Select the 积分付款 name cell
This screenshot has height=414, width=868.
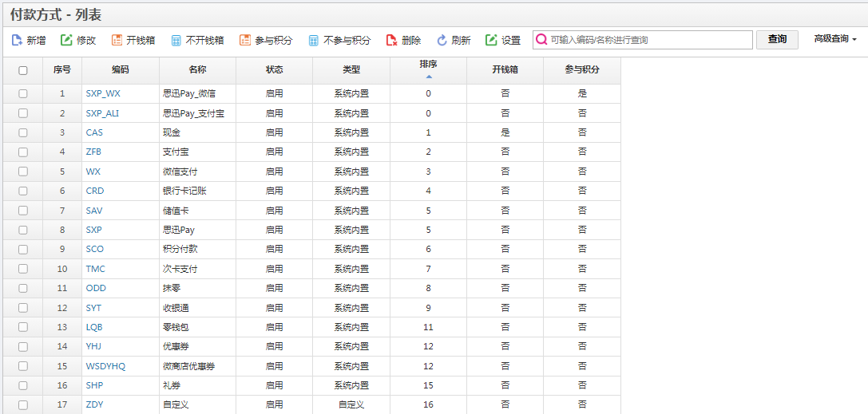(197, 250)
